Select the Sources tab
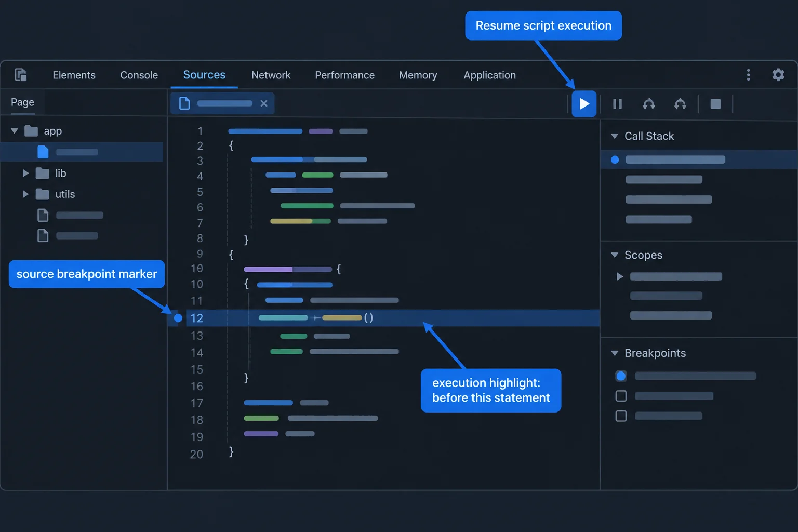Image resolution: width=798 pixels, height=532 pixels. (204, 75)
